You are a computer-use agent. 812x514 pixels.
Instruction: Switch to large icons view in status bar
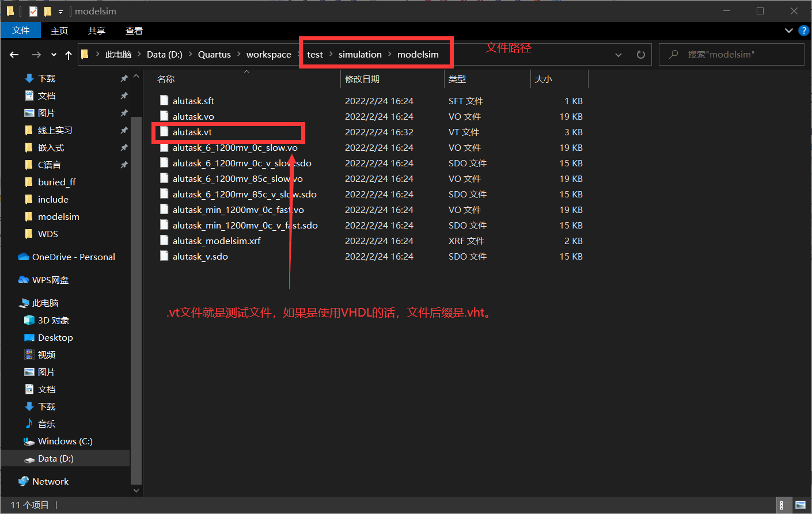coord(800,505)
